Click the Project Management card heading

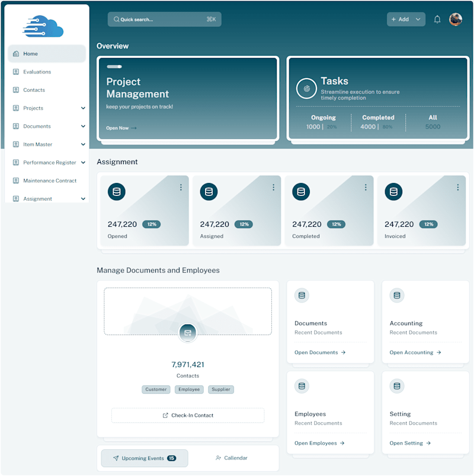pos(137,88)
